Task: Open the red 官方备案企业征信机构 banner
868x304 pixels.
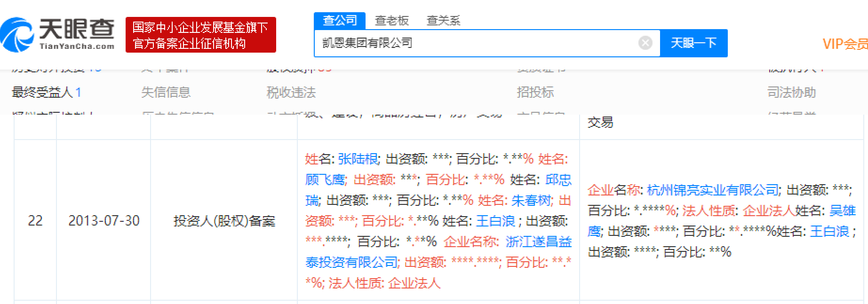Action: (x=201, y=35)
